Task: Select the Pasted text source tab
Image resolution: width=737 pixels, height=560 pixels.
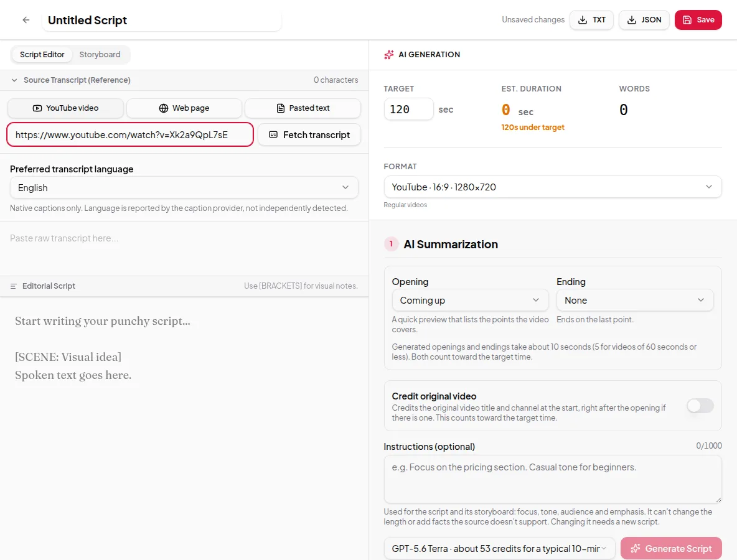Action: (303, 108)
